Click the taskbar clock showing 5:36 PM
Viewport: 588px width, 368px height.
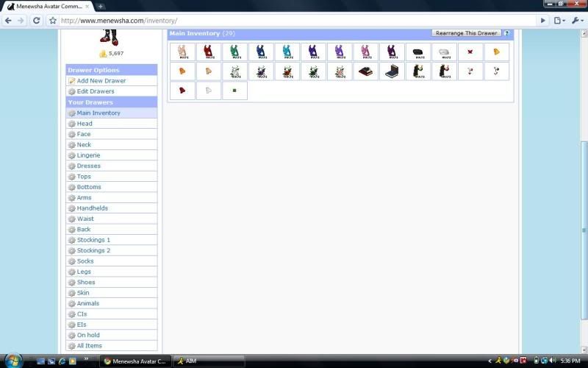(570, 361)
